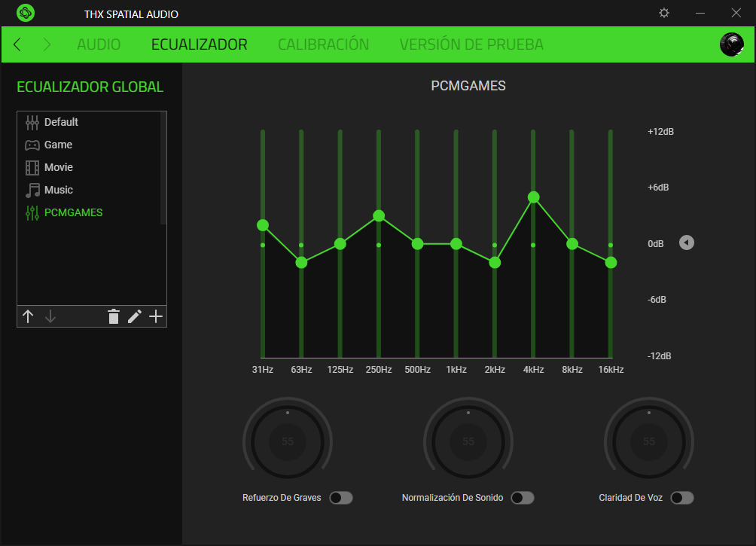Move preset up with up arrow

point(28,316)
